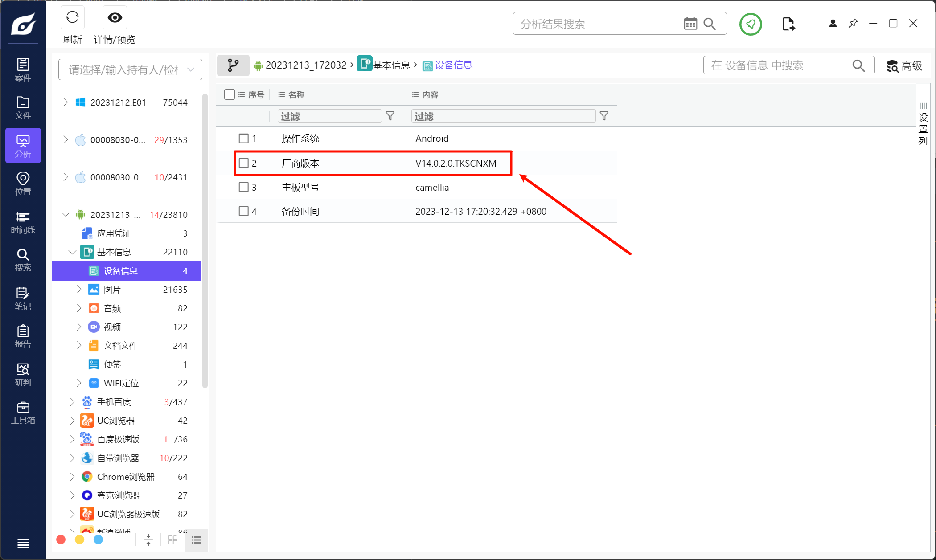The height and width of the screenshot is (560, 936).
Task: Switch to Case (案件) section
Action: (x=23, y=70)
